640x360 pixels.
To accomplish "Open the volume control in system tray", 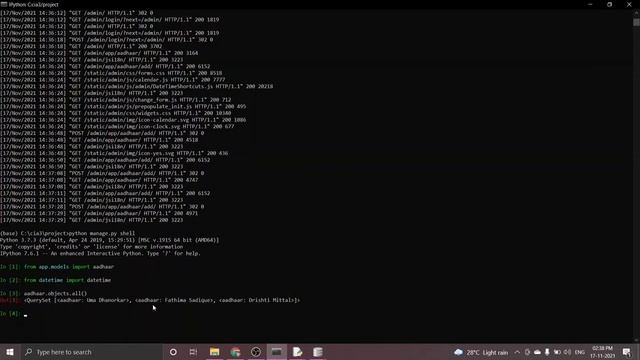I will [567, 352].
